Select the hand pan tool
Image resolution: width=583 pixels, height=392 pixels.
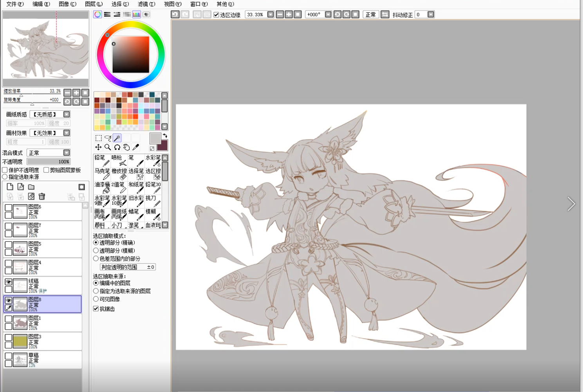126,147
